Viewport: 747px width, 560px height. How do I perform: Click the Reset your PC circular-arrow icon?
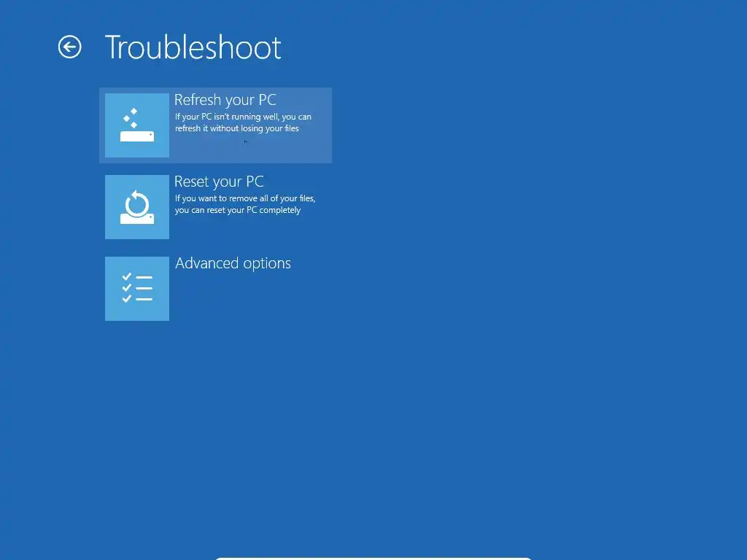click(x=136, y=207)
